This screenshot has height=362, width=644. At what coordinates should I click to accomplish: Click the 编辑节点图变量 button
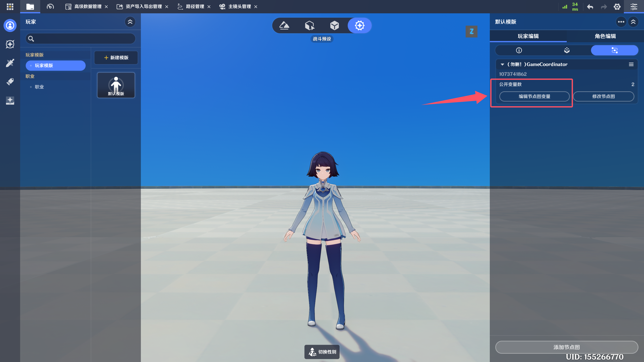click(x=534, y=97)
